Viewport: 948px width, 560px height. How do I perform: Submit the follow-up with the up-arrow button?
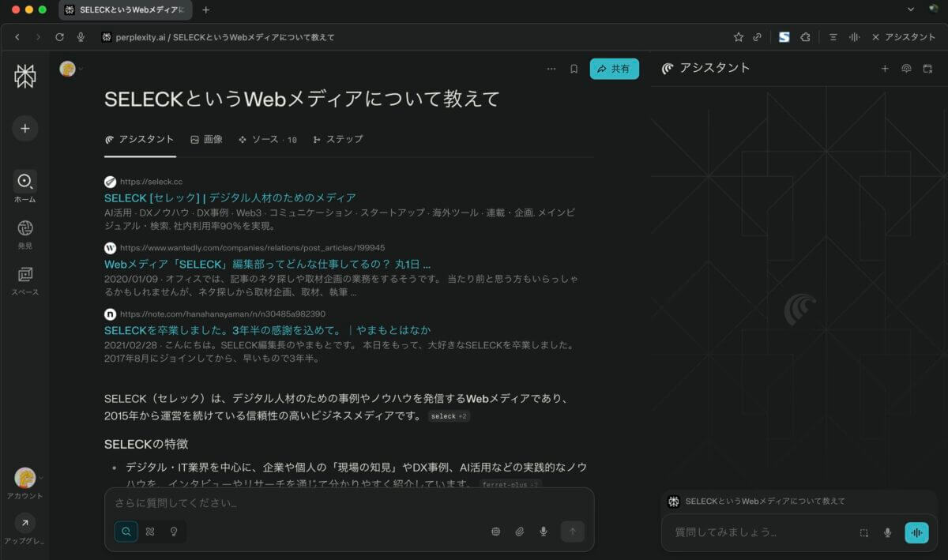coord(573,532)
